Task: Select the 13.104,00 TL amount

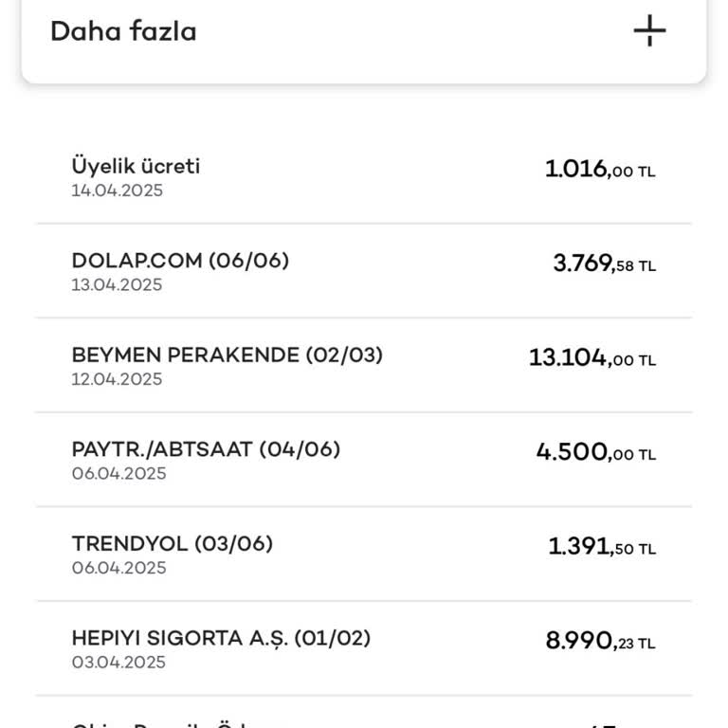Action: [591, 358]
